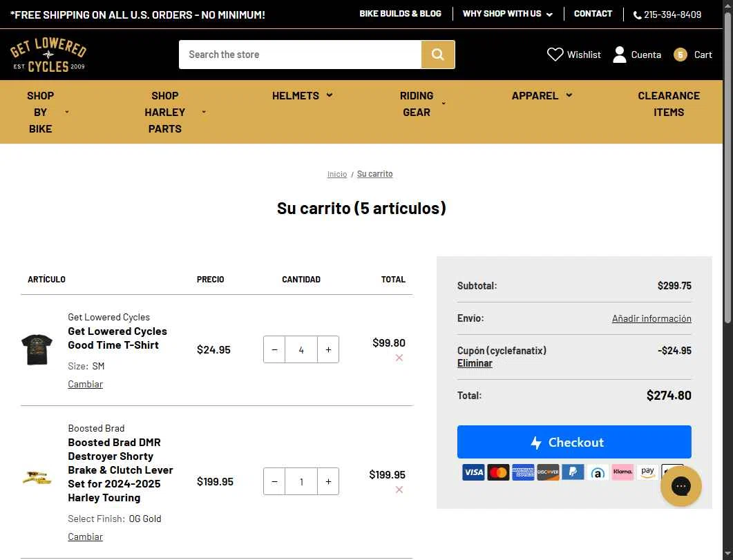The width and height of the screenshot is (733, 560).
Task: Open Clearance Items category
Action: (669, 104)
